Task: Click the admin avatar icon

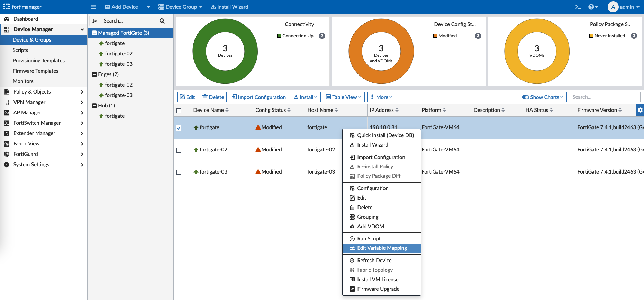Action: 613,7
